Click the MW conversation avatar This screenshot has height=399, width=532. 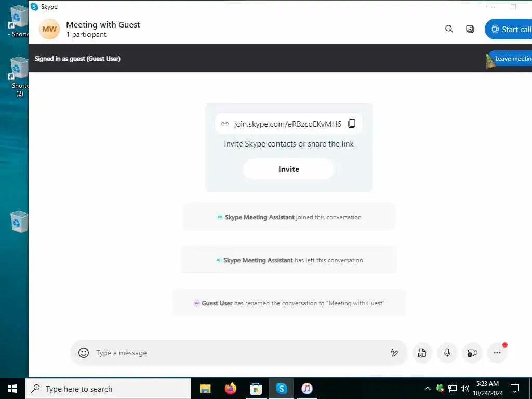tap(49, 29)
